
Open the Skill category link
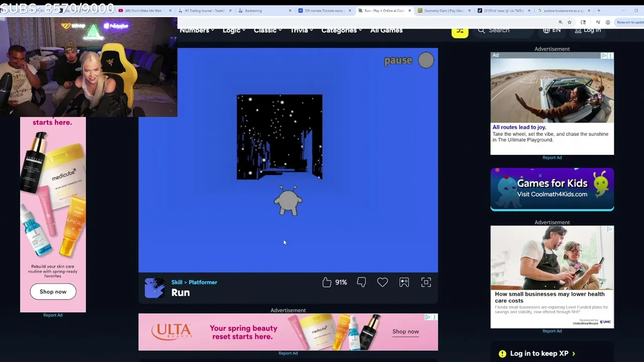pos(177,282)
